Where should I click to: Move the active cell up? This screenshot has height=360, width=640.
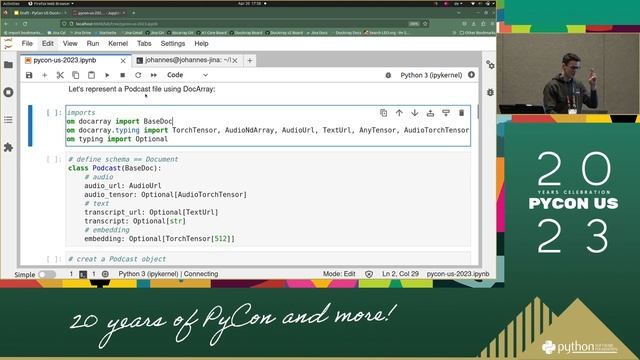click(x=399, y=113)
